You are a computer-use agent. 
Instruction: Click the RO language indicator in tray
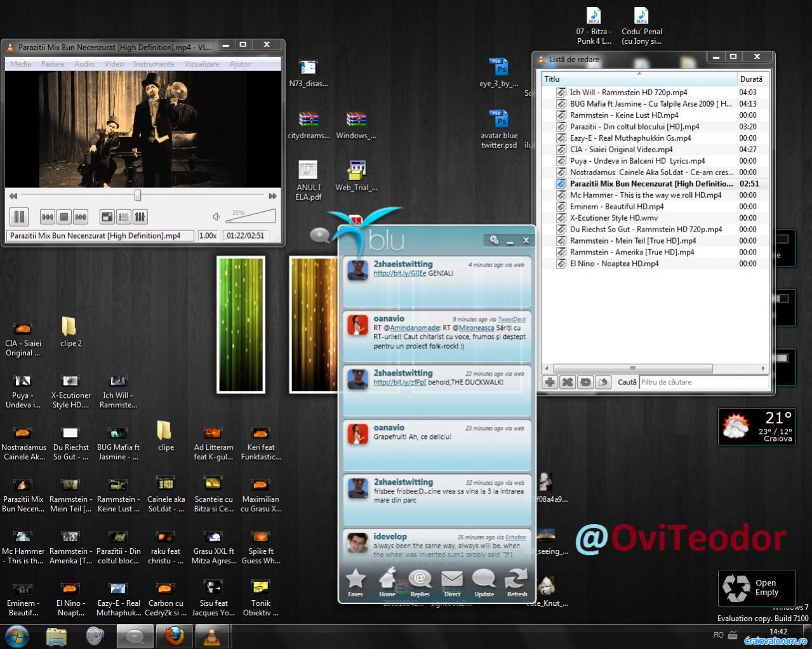[x=719, y=634]
